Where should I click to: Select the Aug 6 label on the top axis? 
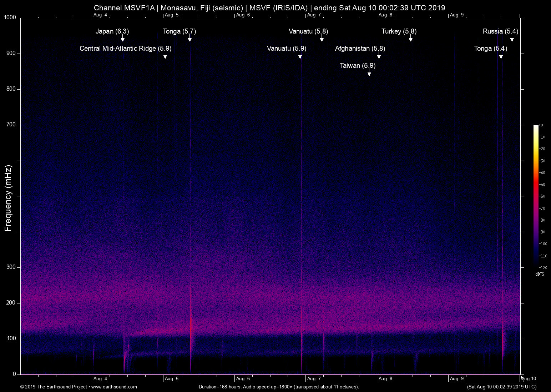click(x=243, y=15)
